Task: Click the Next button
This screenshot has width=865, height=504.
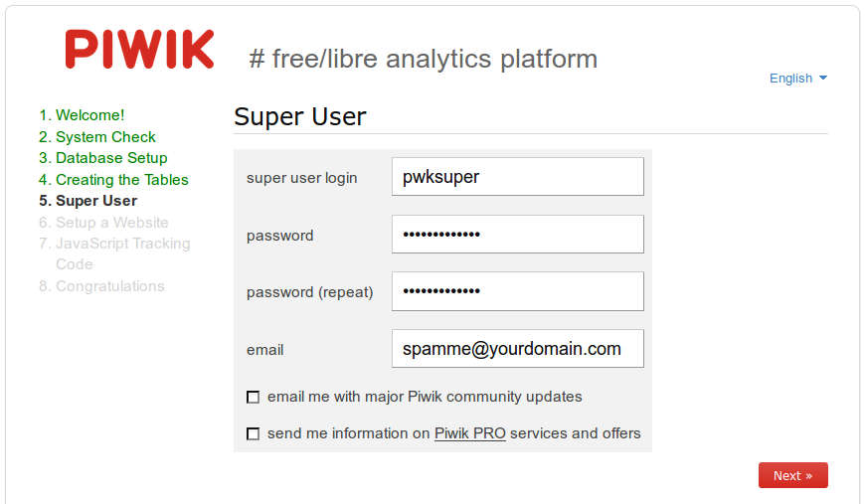Action: click(792, 475)
